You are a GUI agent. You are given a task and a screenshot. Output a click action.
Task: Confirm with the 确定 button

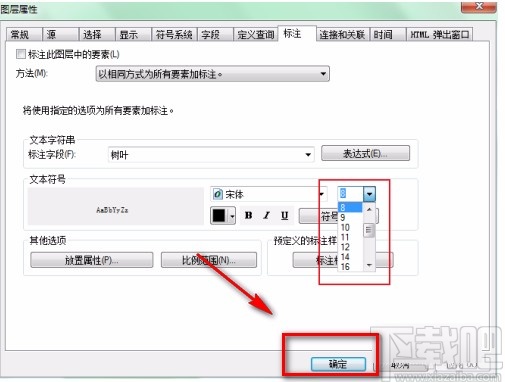(x=338, y=364)
